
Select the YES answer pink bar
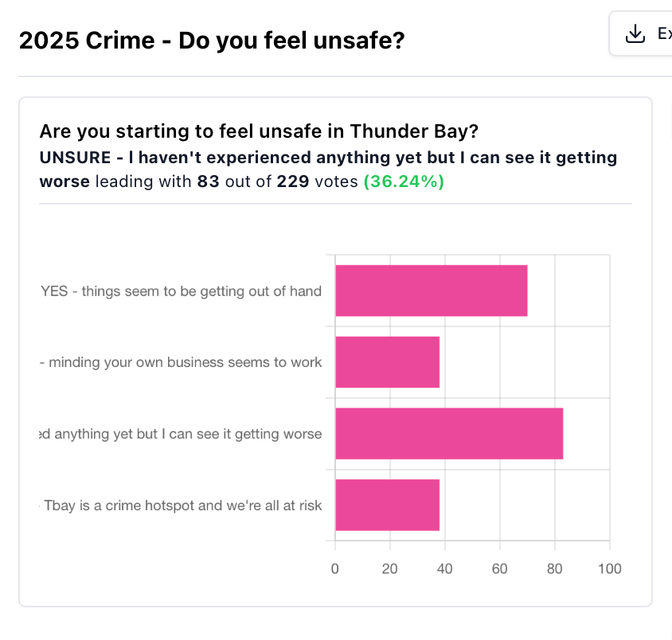click(x=431, y=291)
